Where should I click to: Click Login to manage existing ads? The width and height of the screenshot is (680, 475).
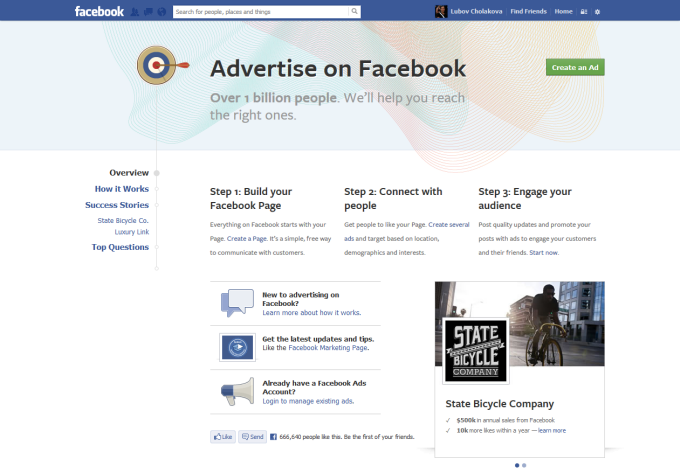[x=308, y=401]
